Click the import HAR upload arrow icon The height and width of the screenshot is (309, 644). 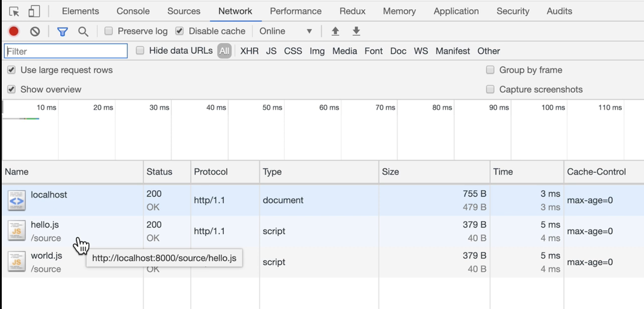click(335, 31)
